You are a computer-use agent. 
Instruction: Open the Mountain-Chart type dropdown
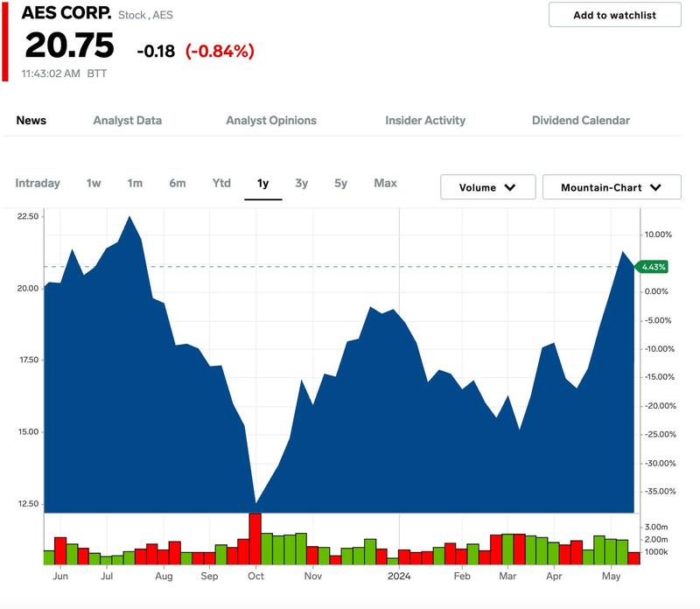pos(612,187)
